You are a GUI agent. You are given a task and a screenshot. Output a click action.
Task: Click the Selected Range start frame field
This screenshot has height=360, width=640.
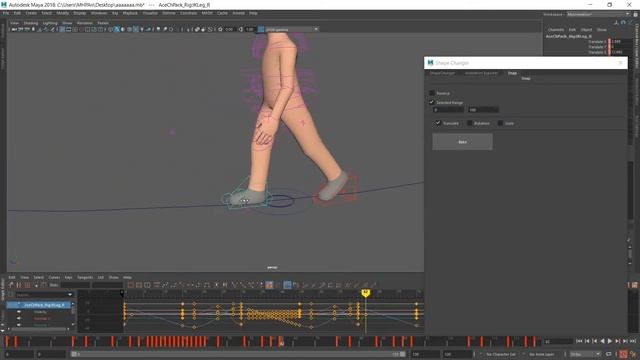(448, 110)
